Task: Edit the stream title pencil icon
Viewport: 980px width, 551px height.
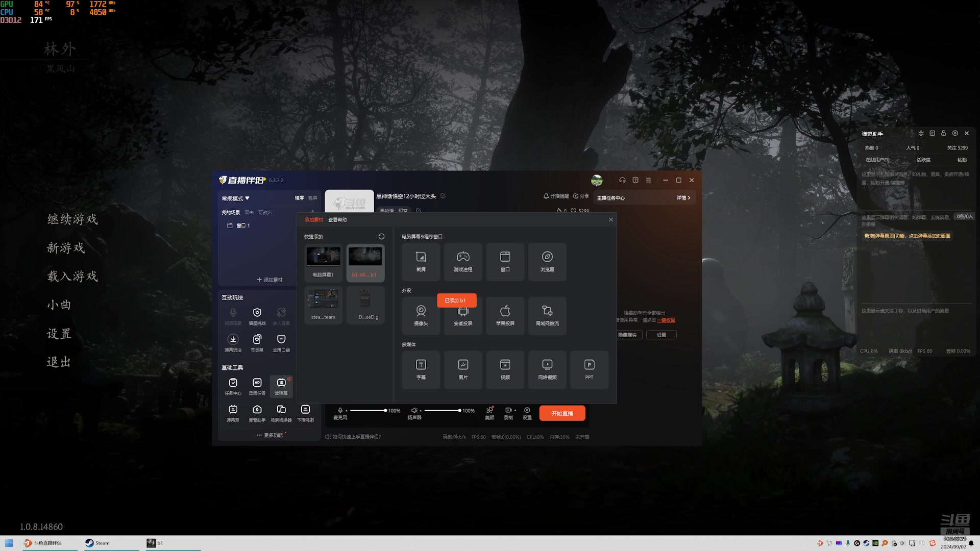Action: [443, 196]
